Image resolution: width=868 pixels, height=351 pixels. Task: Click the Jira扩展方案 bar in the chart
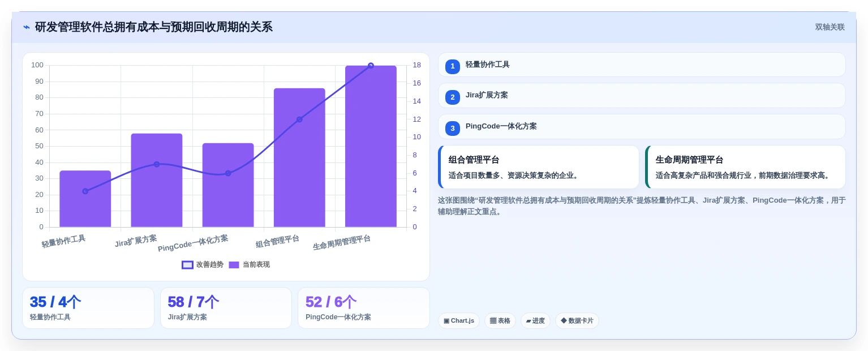coord(157,180)
